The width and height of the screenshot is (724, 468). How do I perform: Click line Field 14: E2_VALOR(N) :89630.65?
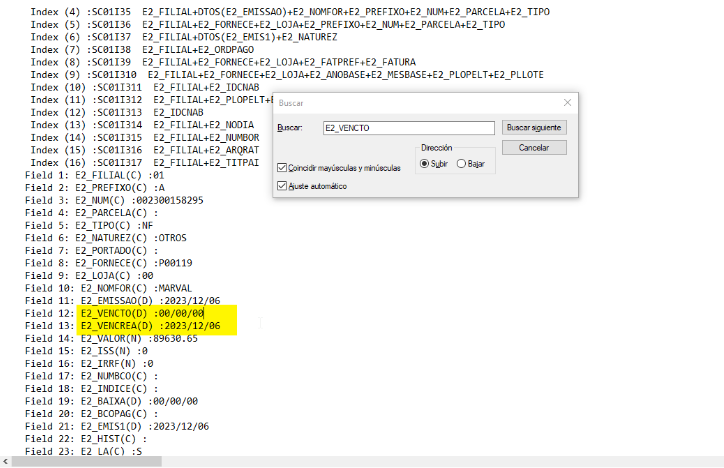111,339
